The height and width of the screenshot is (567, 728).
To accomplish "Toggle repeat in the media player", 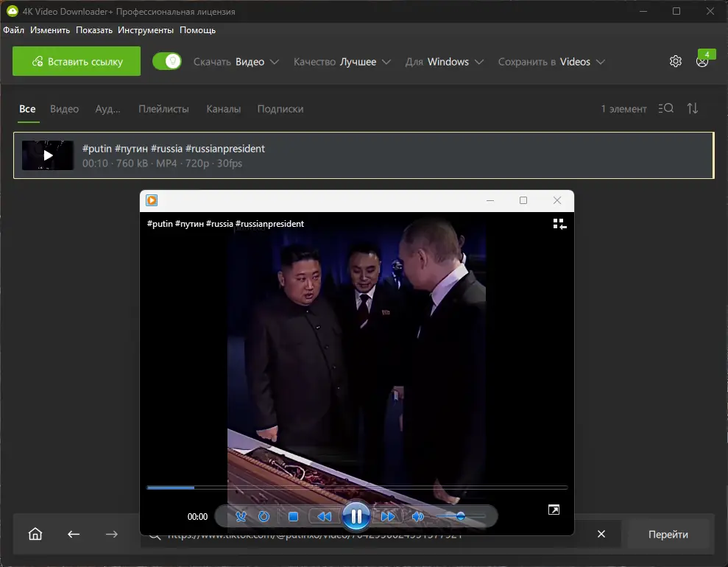I will [x=264, y=516].
